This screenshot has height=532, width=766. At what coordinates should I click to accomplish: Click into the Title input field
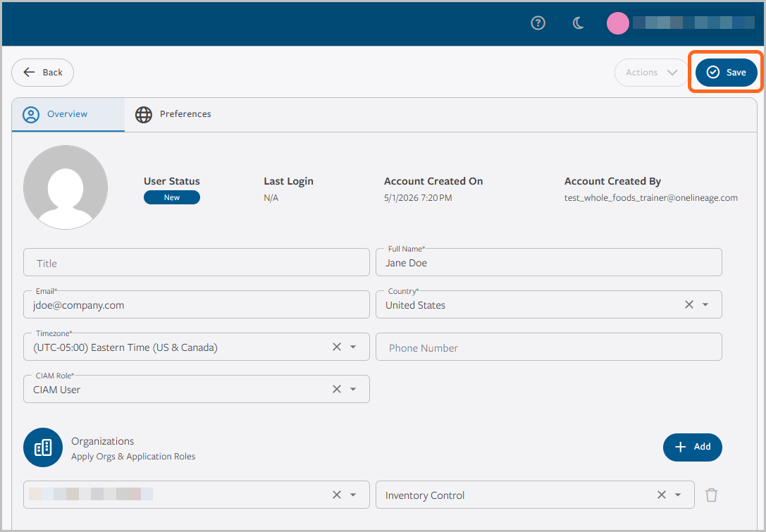tap(197, 262)
